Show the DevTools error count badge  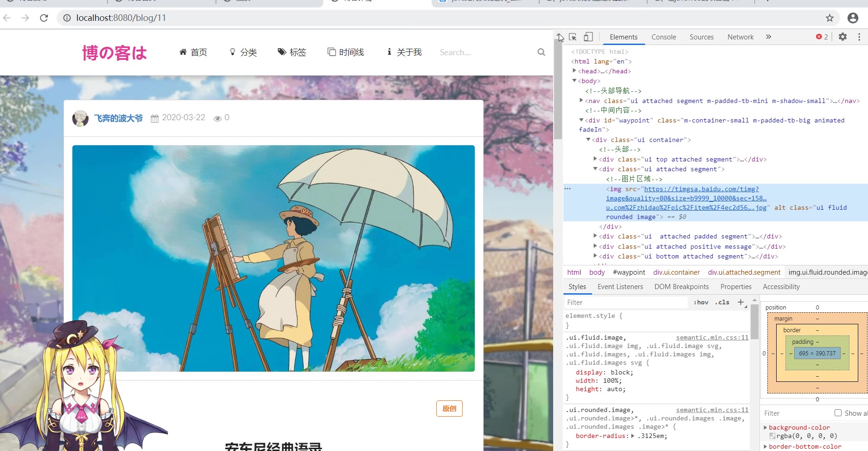click(x=822, y=37)
